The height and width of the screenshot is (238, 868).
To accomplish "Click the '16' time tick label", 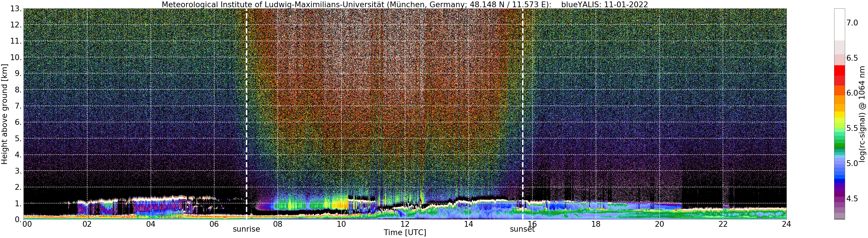I will pos(532,224).
